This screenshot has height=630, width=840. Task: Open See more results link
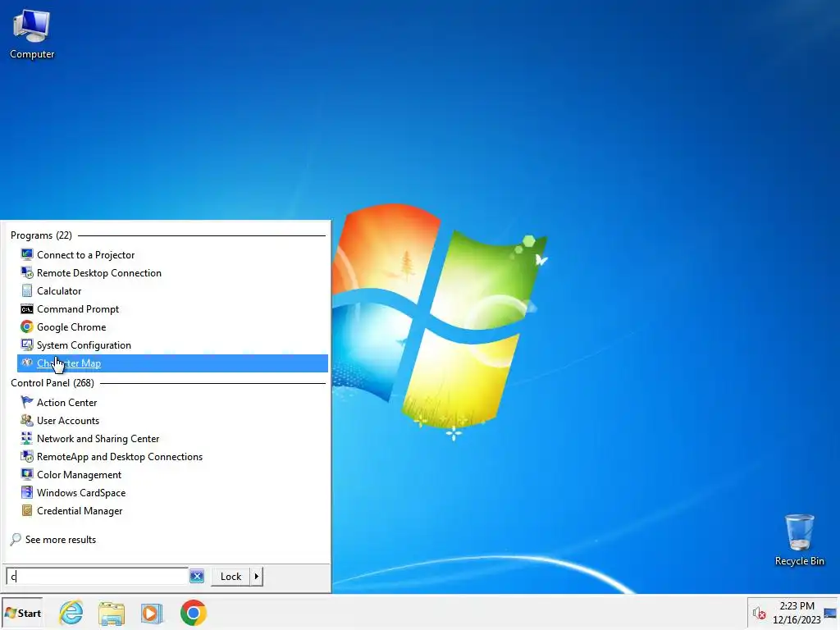[61, 540]
